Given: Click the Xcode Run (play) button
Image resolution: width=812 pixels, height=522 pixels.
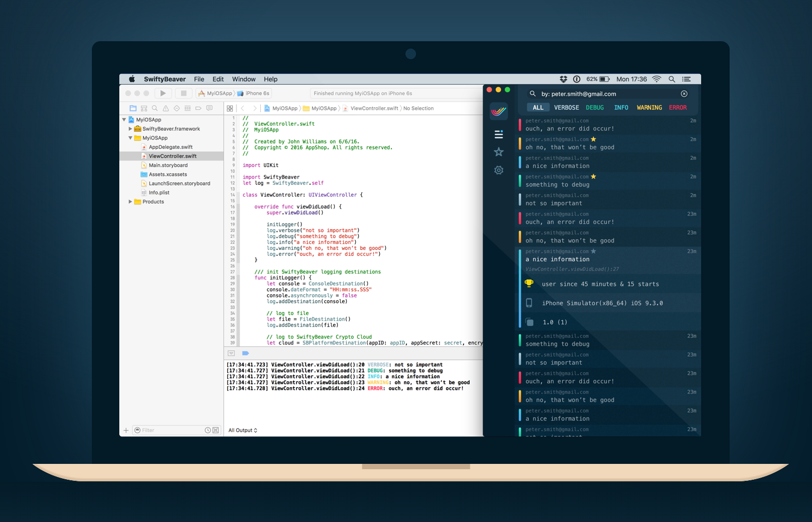Looking at the screenshot, I should 163,93.
